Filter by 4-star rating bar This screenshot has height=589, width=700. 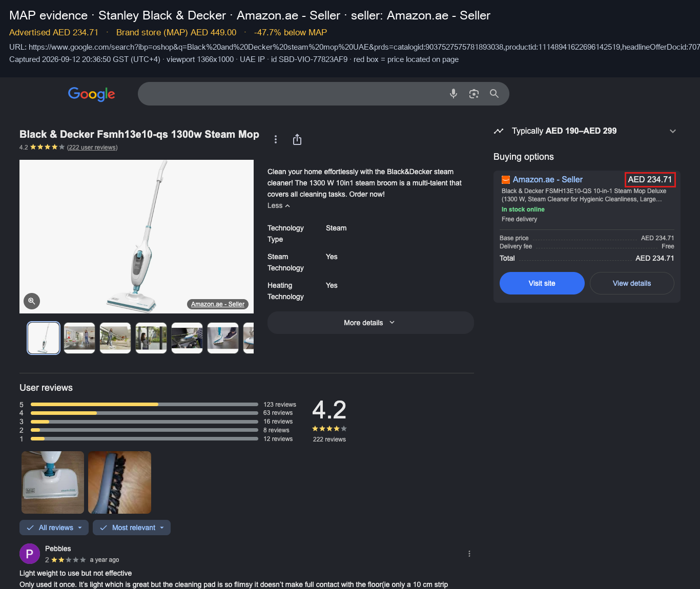[x=145, y=413]
